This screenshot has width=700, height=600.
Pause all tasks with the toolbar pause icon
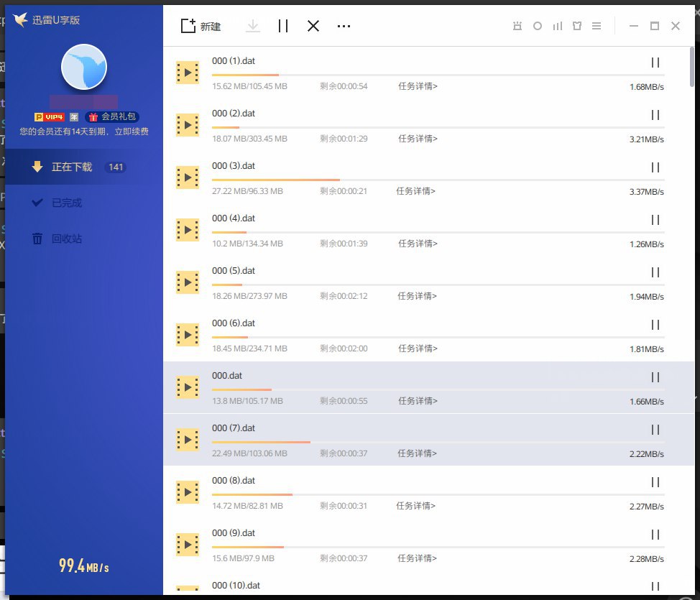pos(282,26)
